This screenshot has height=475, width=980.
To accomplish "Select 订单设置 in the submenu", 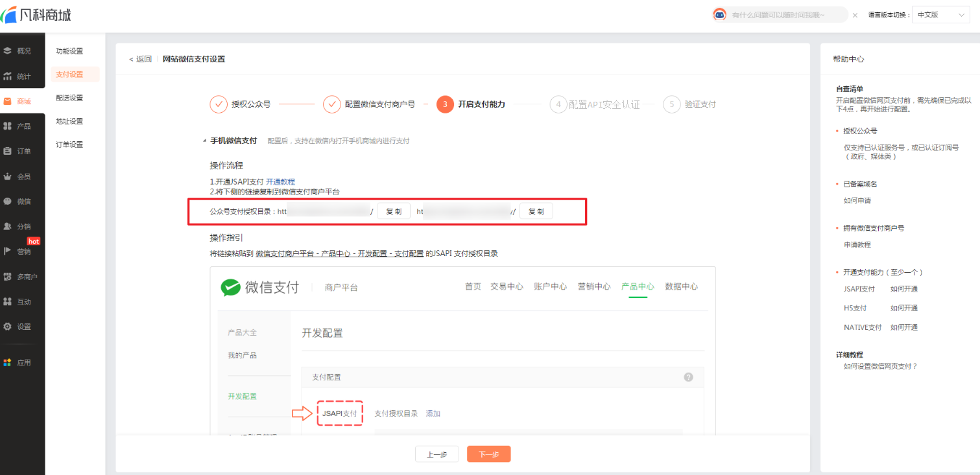I will point(69,145).
